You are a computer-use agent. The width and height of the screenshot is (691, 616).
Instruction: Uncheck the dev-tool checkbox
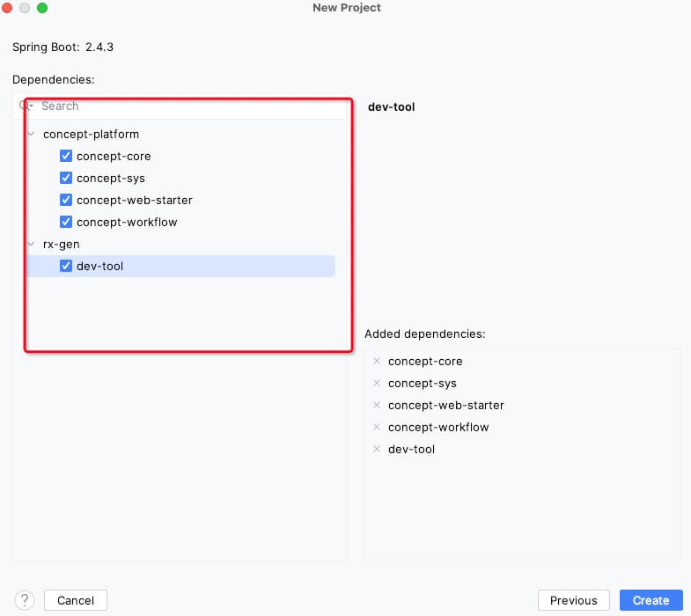point(66,266)
